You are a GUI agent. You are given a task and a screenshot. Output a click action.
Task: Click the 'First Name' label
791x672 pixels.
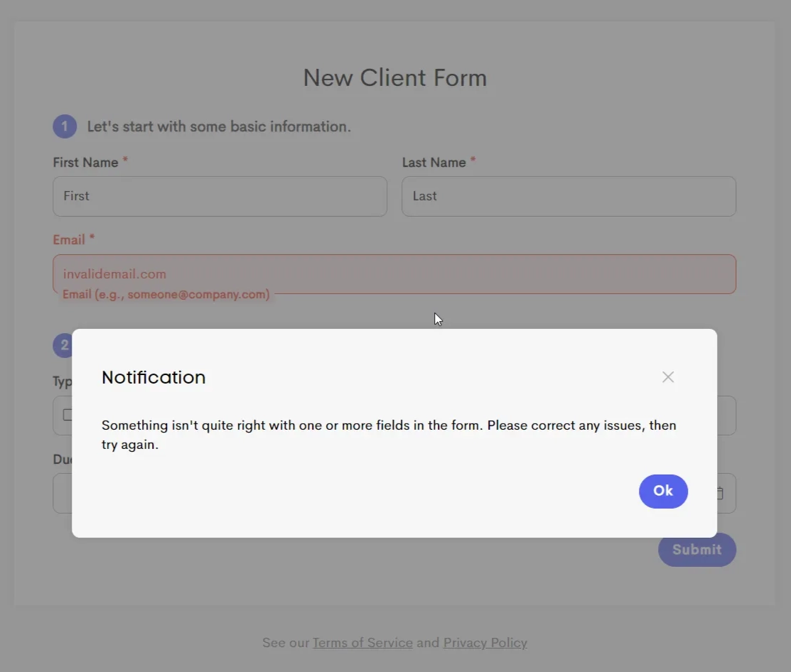[85, 163]
